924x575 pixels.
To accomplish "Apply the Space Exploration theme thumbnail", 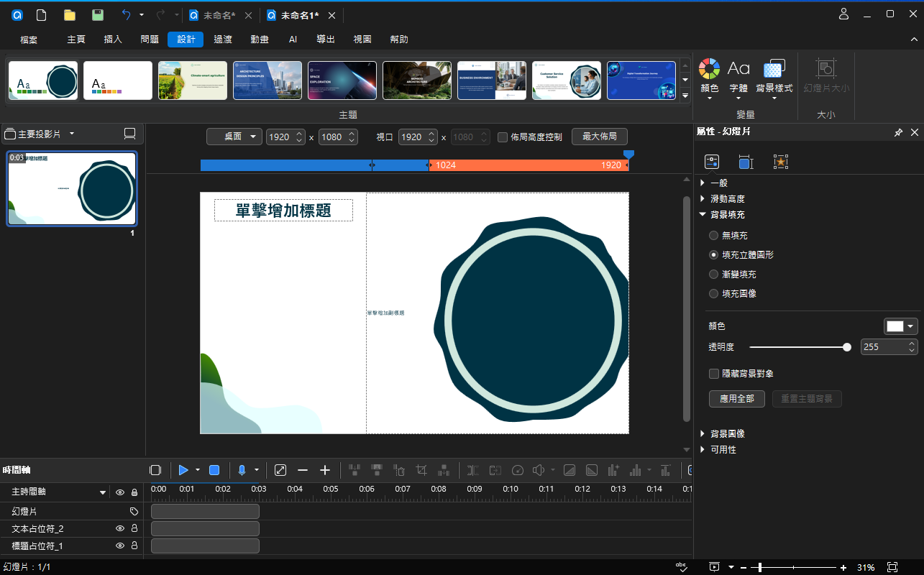I will tap(342, 80).
